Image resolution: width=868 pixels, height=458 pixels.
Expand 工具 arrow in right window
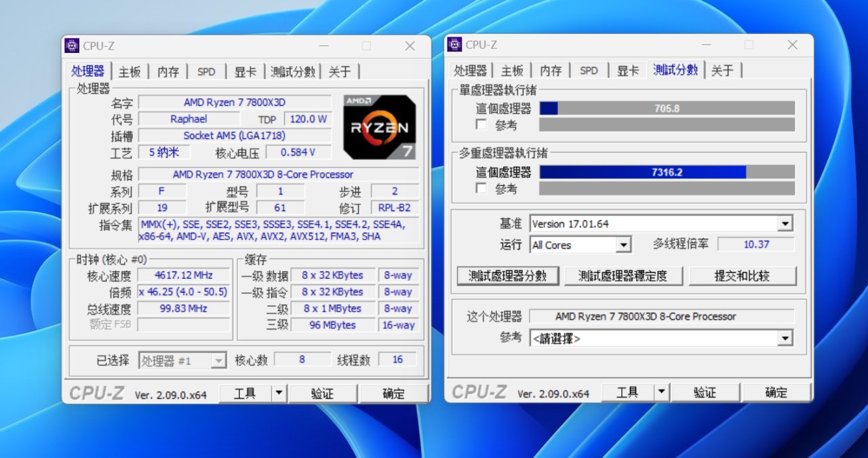(661, 393)
